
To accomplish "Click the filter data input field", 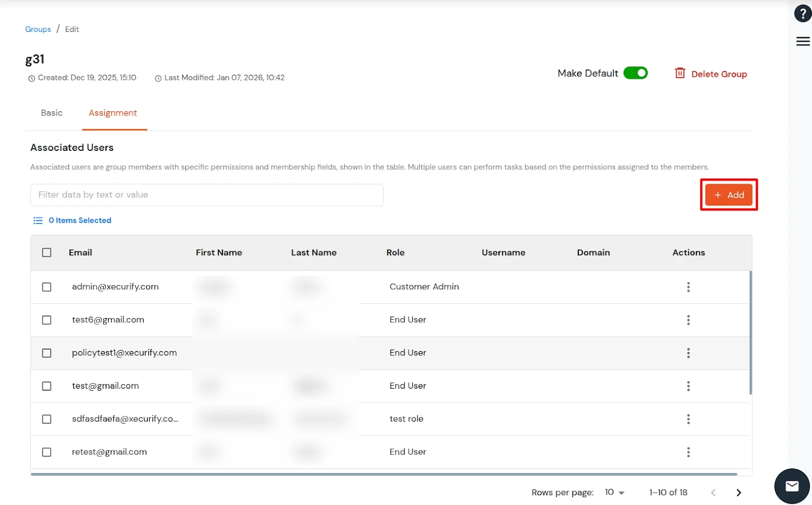I will (x=207, y=195).
